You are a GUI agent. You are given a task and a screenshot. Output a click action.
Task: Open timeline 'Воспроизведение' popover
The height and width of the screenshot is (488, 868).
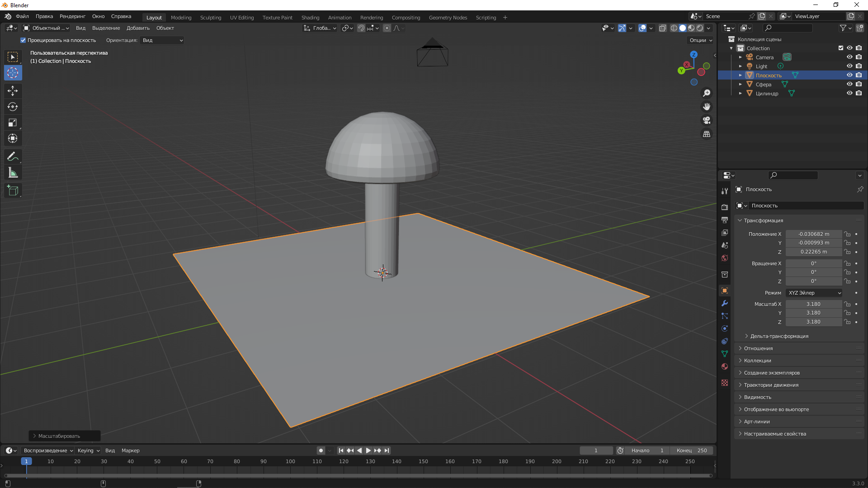click(x=48, y=450)
